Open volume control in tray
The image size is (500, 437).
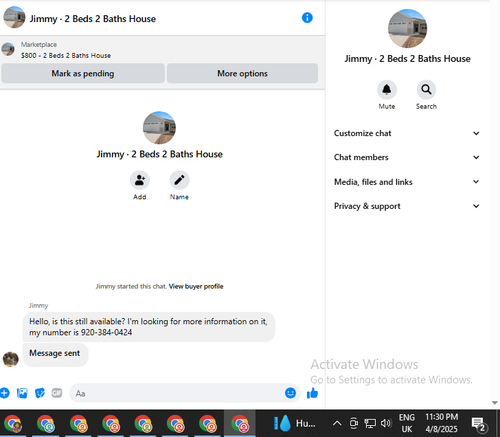click(x=386, y=423)
